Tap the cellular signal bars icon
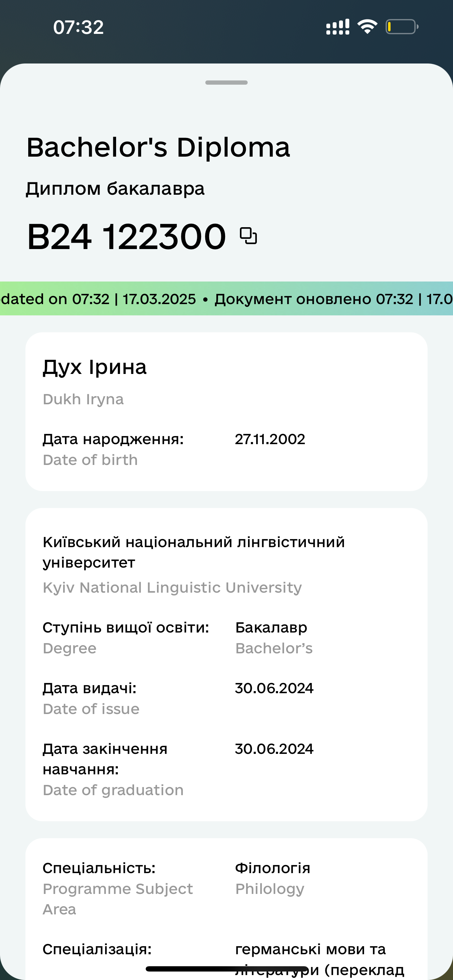The width and height of the screenshot is (453, 980). point(338,26)
